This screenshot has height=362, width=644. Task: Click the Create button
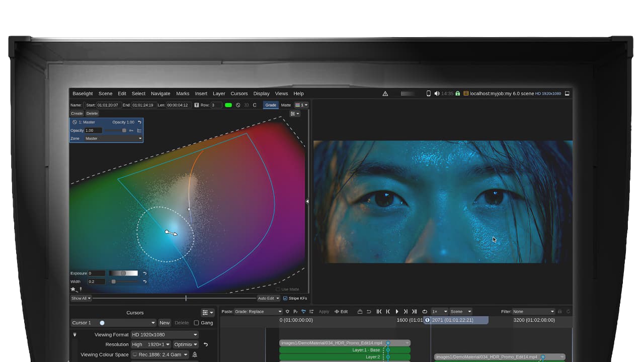[77, 114]
